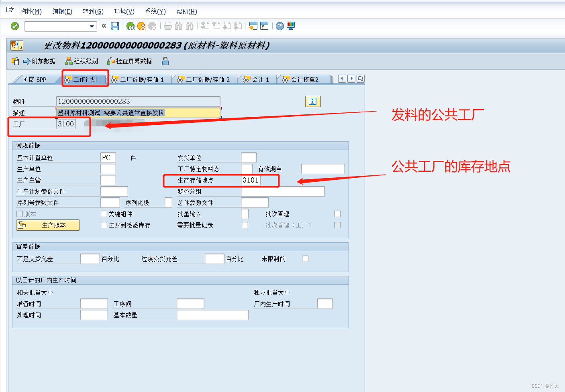Screen dimensions: 565x392
Task: Enable the 批次管理 checkbox
Action: pos(337,214)
